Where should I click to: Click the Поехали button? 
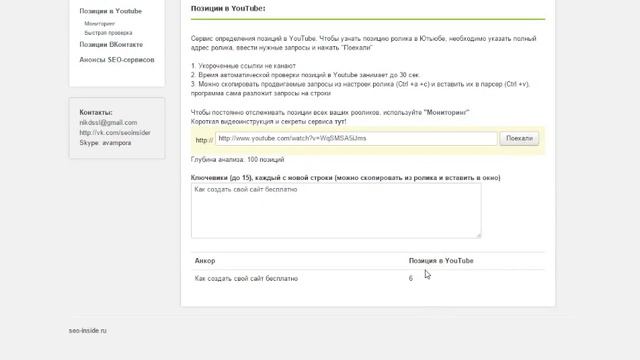[x=519, y=138]
